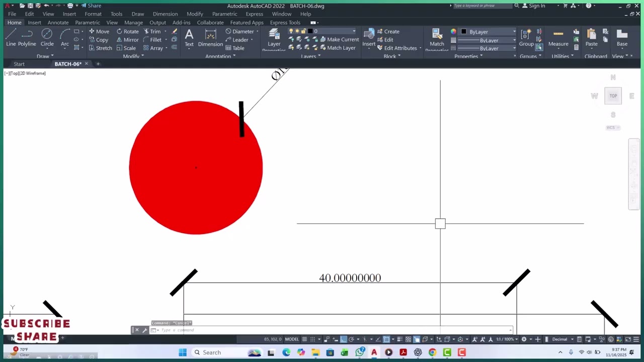Open Match Properties tool
Viewport: 644px width, 362px height.
tap(437, 39)
